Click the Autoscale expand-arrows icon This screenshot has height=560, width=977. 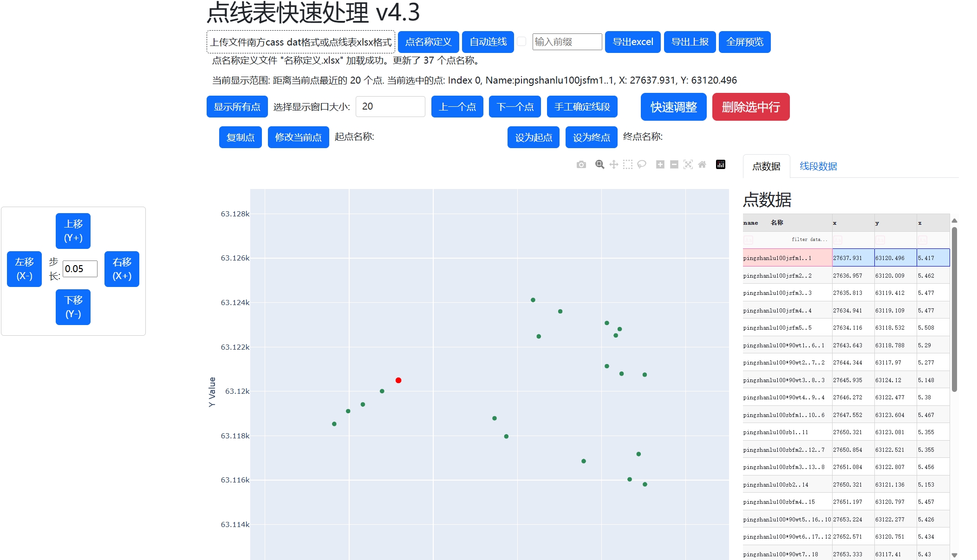point(688,164)
